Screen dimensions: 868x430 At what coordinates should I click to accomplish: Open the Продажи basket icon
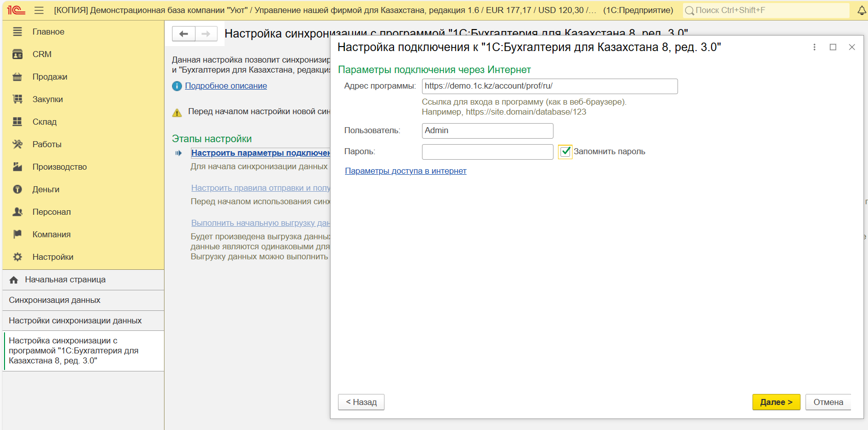point(17,77)
